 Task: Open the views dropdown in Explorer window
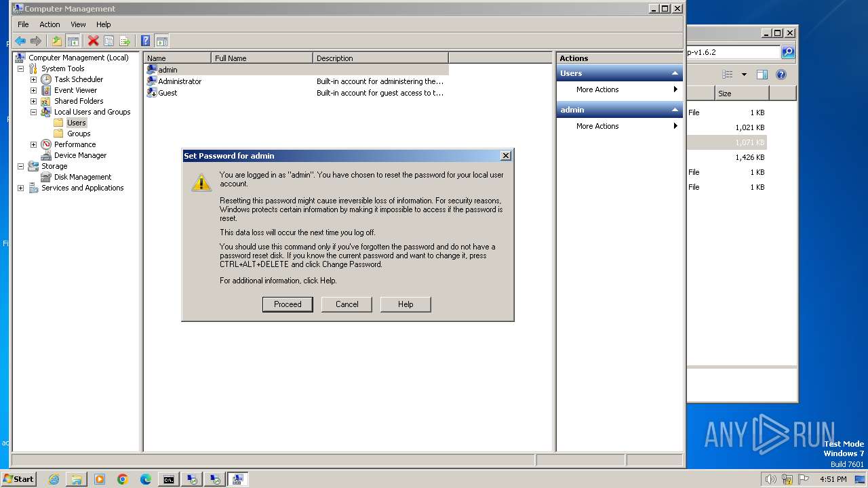(744, 75)
